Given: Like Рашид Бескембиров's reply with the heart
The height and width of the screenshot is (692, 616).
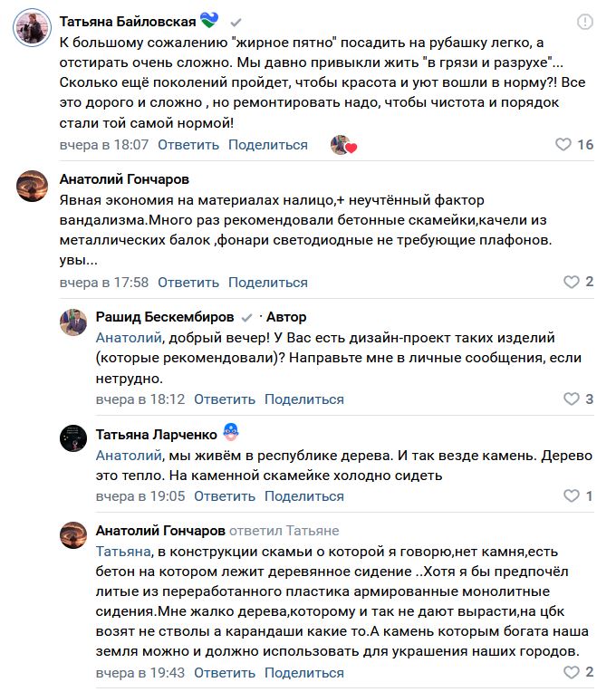Looking at the screenshot, I should click(572, 399).
